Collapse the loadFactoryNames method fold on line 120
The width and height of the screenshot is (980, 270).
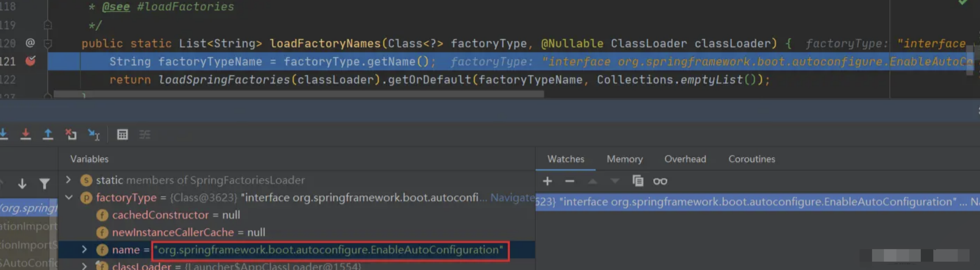(48, 43)
